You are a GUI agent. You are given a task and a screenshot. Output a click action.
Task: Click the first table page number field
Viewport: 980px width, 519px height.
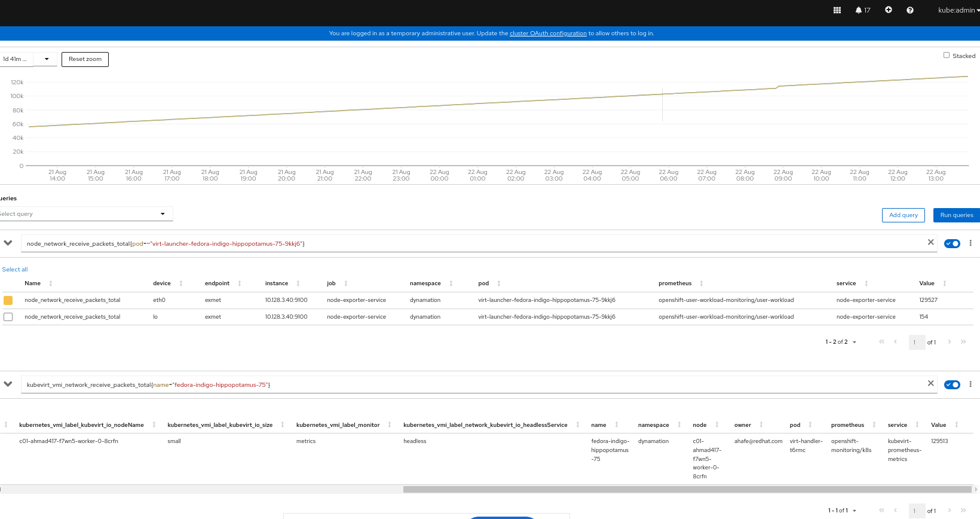(917, 342)
